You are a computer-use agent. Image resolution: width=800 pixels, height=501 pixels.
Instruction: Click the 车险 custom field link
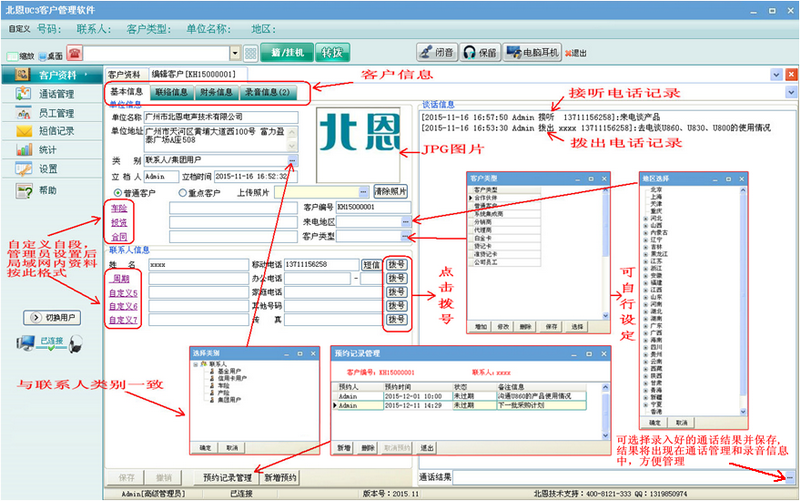pos(119,208)
